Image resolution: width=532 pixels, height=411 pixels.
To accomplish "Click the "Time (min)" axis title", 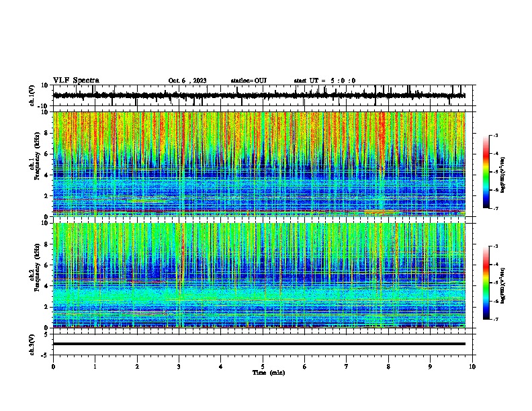I will pos(269,373).
